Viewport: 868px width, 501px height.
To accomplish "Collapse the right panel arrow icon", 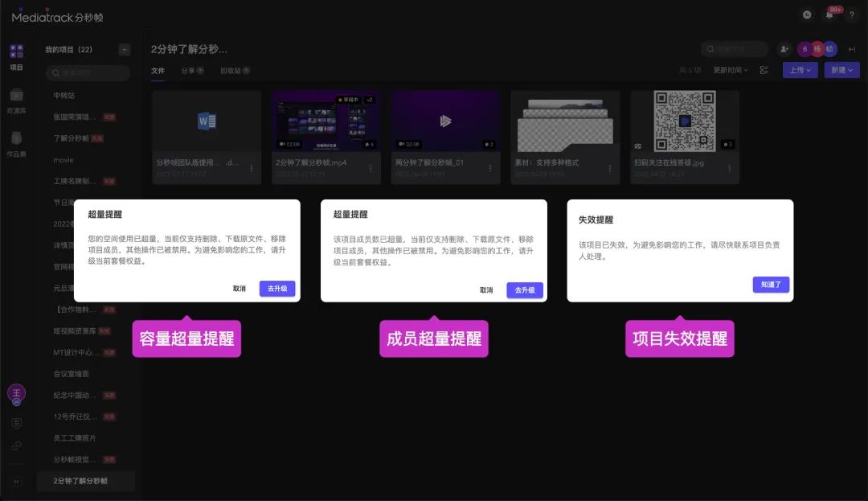I will click(x=852, y=49).
